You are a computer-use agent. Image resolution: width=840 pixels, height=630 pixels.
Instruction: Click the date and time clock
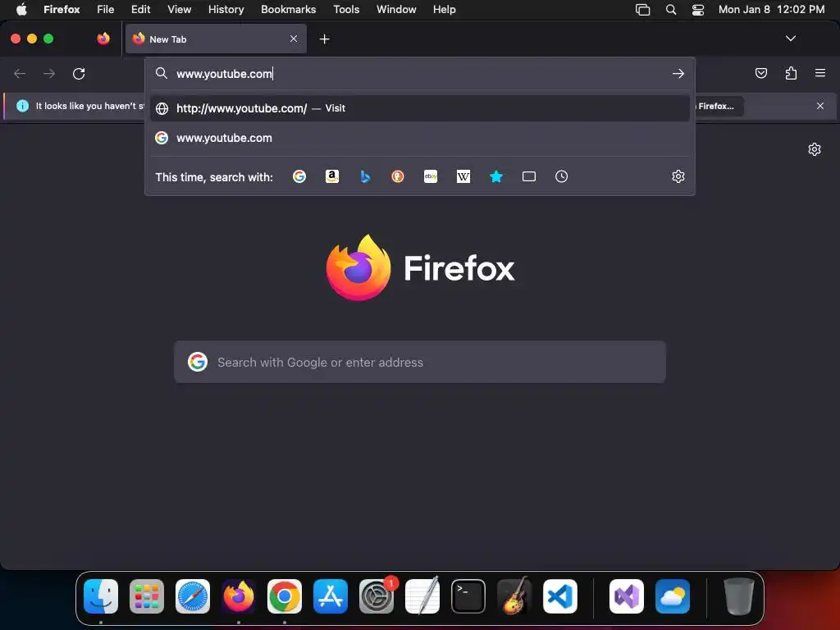pos(771,9)
